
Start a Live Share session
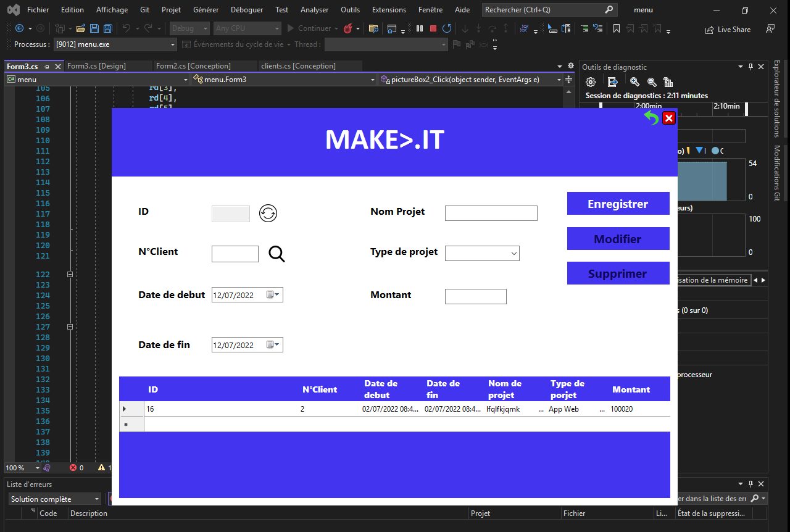728,29
